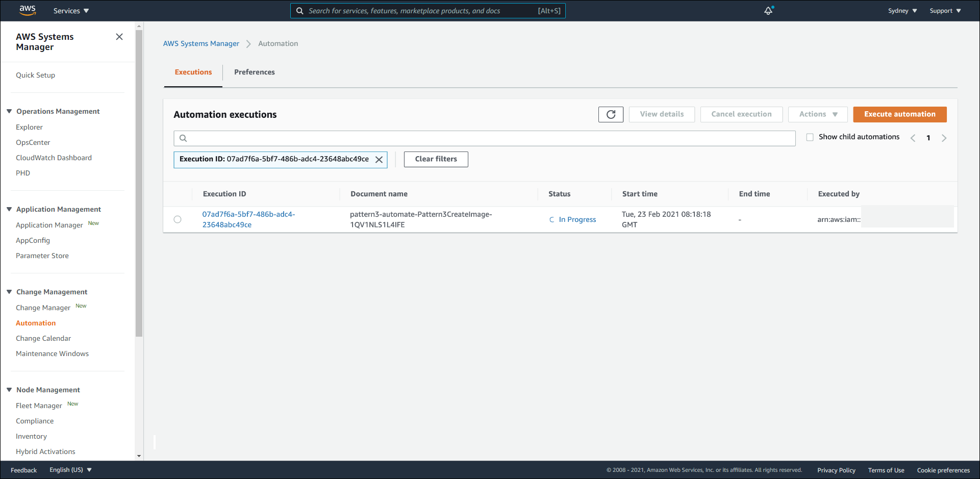Open Parameter Store in sidebar
This screenshot has width=980, height=479.
click(x=42, y=256)
